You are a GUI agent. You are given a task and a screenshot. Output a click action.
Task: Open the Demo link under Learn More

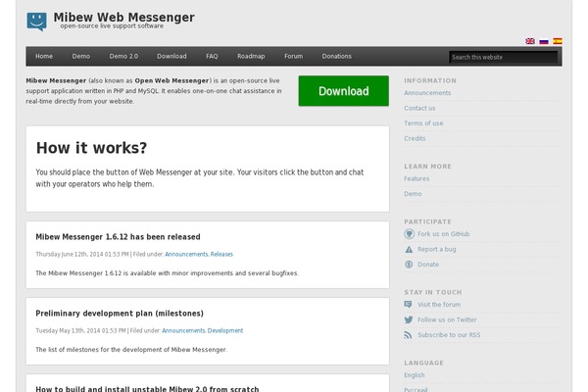[413, 194]
